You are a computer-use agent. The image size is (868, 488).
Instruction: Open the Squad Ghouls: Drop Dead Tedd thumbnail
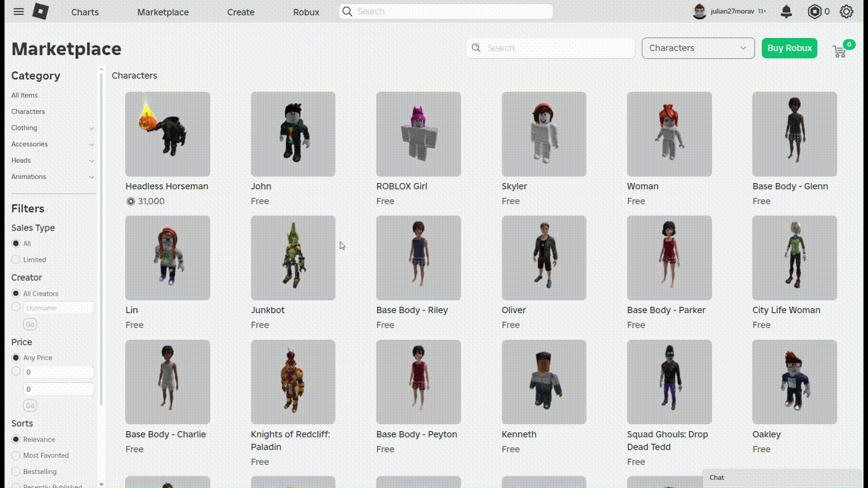669,382
